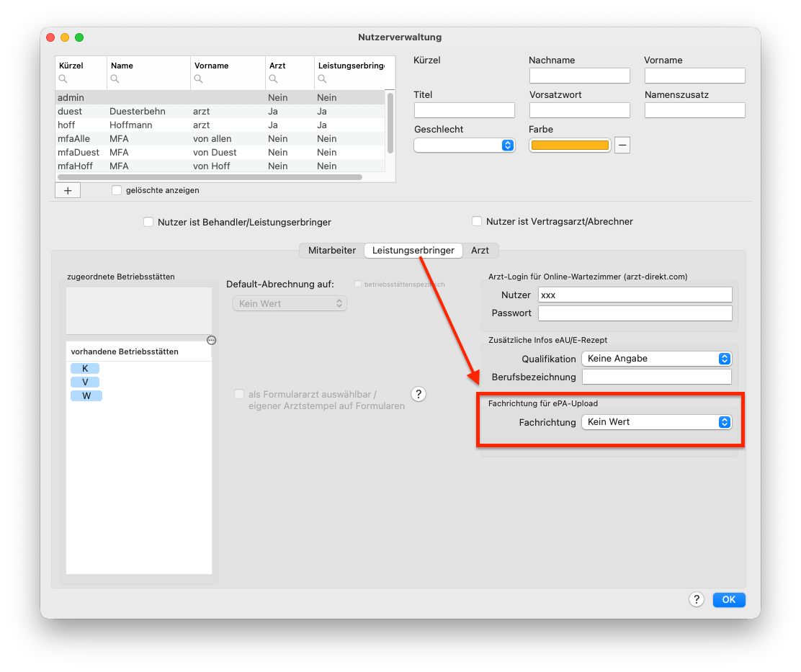The height and width of the screenshot is (672, 801).
Task: Click the search icon in the Name column
Action: click(x=115, y=79)
